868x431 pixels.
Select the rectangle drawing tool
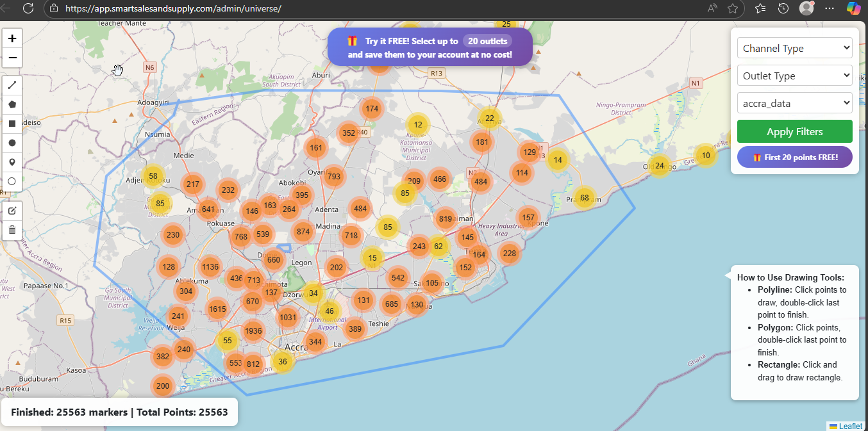pyautogui.click(x=12, y=124)
